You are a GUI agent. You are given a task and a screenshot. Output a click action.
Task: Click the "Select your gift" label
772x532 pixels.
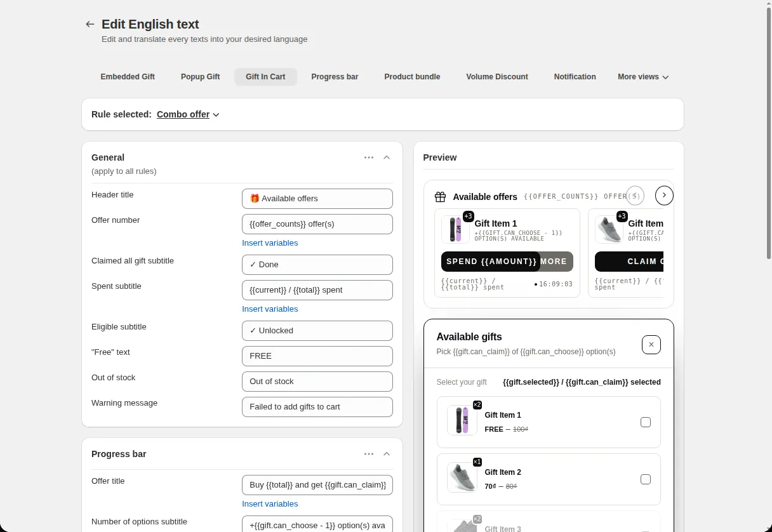coord(462,382)
